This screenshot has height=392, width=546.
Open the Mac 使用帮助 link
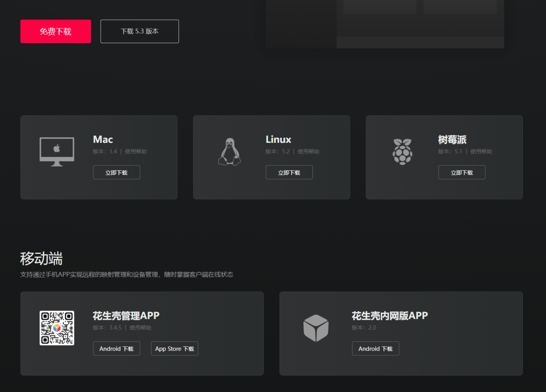(x=136, y=151)
